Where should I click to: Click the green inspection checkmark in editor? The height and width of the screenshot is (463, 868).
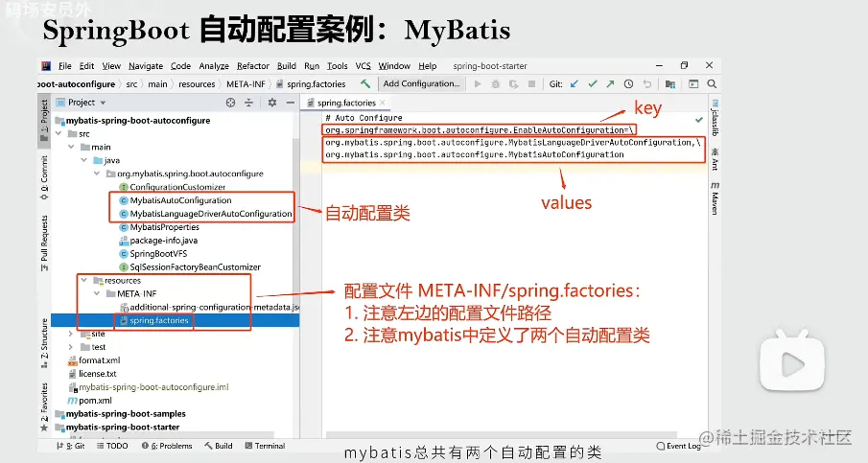point(698,119)
